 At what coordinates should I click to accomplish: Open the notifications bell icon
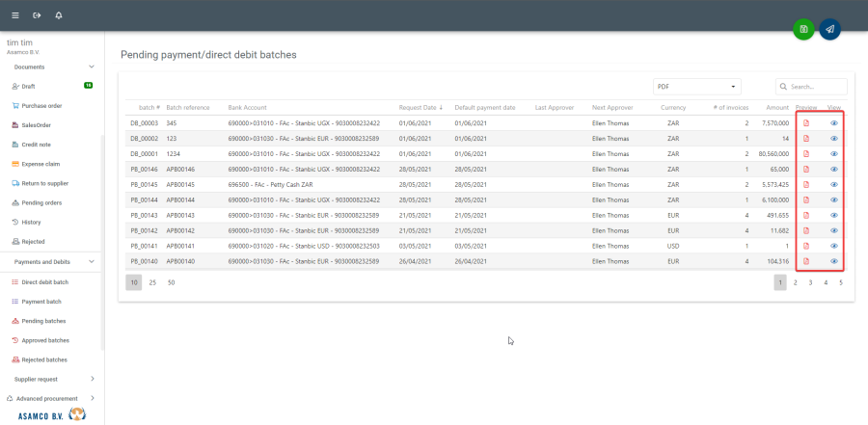(59, 15)
